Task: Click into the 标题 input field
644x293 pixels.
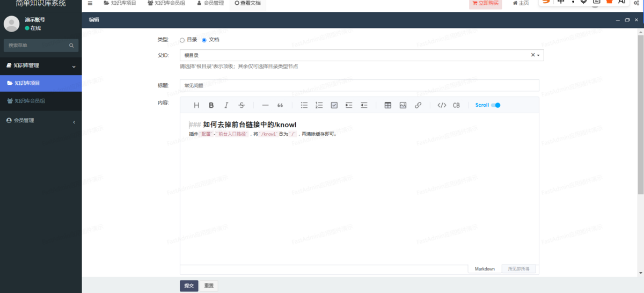Action: coord(359,85)
